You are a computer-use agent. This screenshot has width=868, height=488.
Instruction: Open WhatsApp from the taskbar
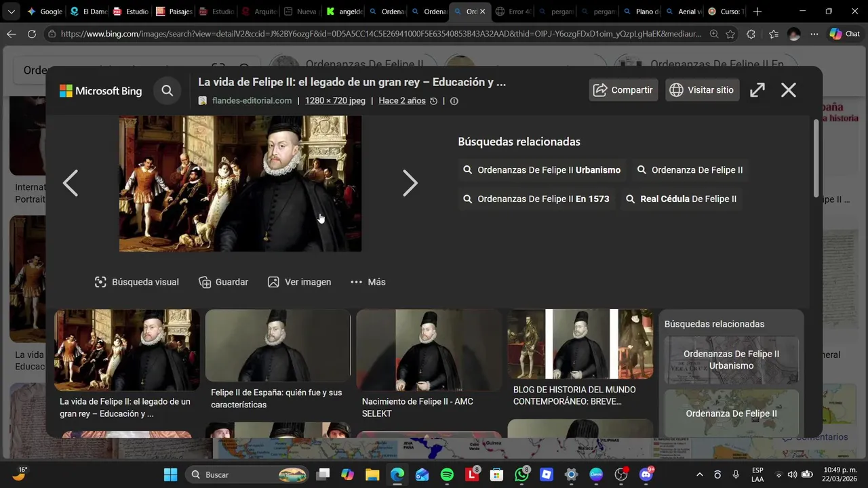(521, 474)
